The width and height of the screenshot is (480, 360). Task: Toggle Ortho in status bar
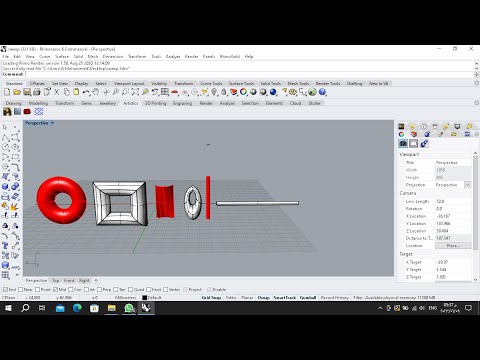pos(231,297)
